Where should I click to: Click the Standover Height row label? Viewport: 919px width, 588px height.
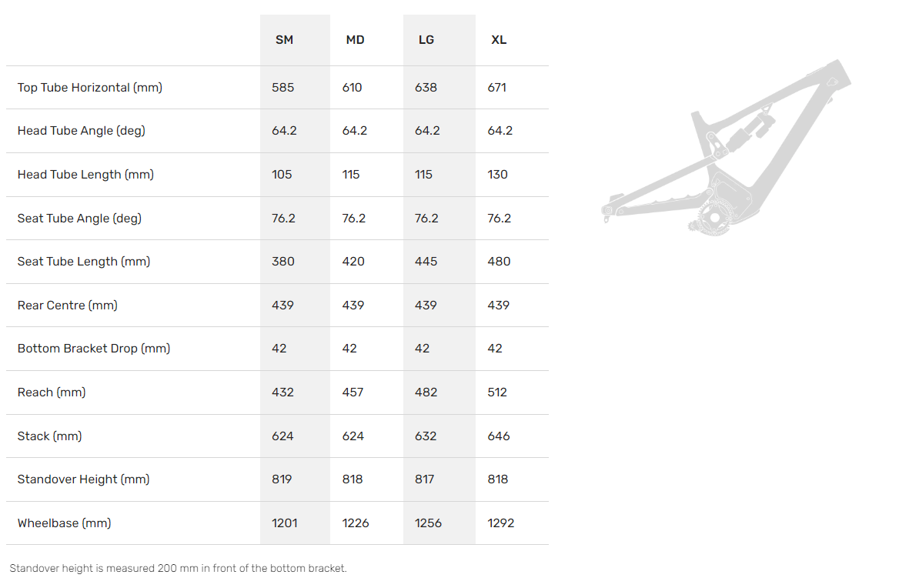[84, 479]
